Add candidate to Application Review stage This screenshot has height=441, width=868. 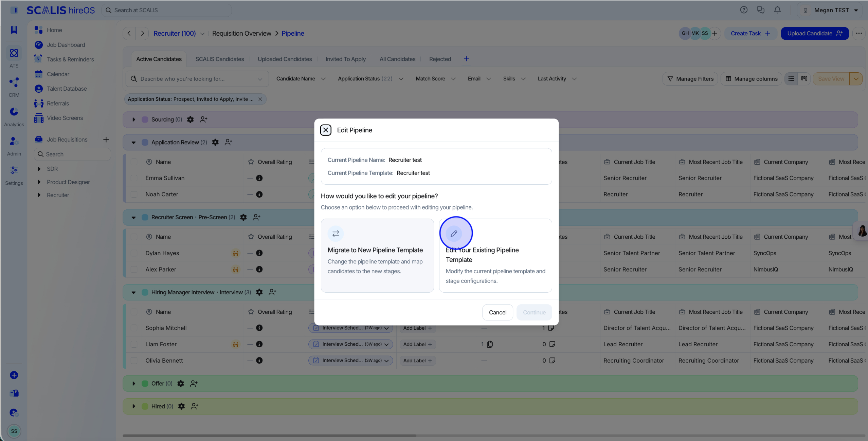(x=229, y=142)
